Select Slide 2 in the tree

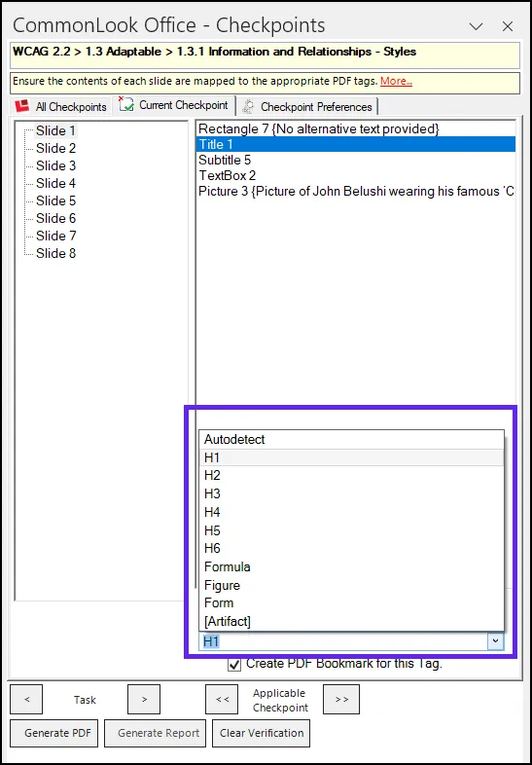click(x=55, y=148)
